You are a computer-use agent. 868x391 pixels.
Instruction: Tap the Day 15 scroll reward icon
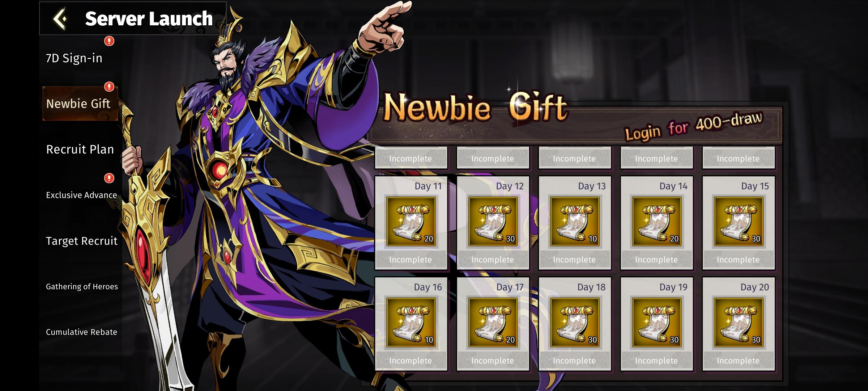(739, 222)
